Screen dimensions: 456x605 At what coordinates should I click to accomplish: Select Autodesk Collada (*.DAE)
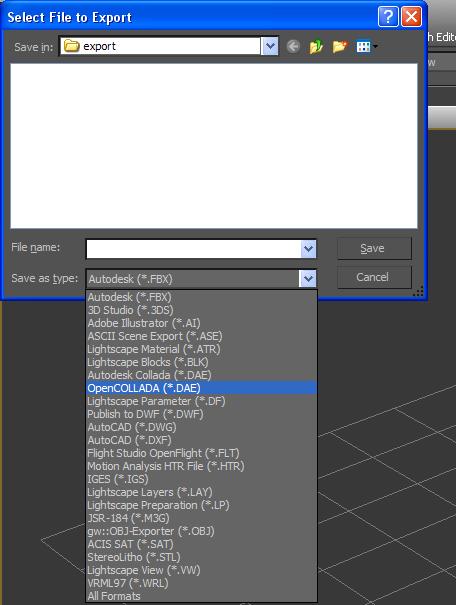pyautogui.click(x=201, y=375)
